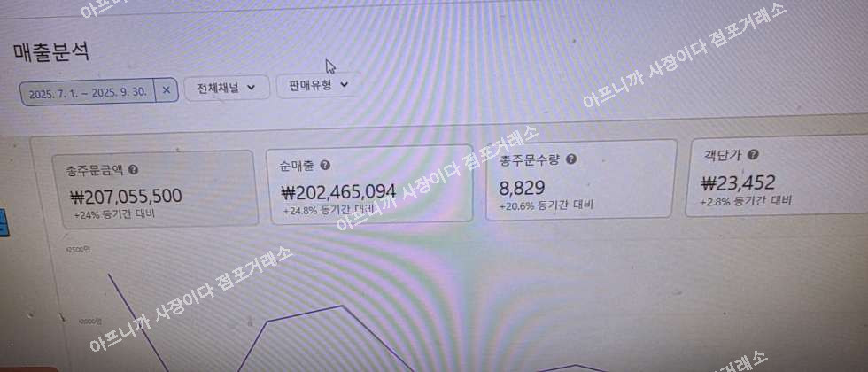
Task: Click the 객단가 info question icon
Action: (753, 154)
